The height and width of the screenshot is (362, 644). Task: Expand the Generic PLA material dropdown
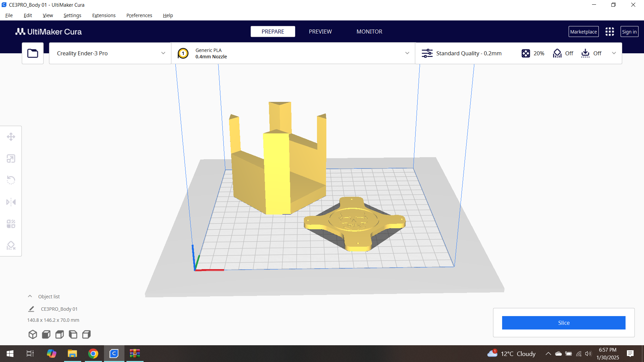coord(293,53)
